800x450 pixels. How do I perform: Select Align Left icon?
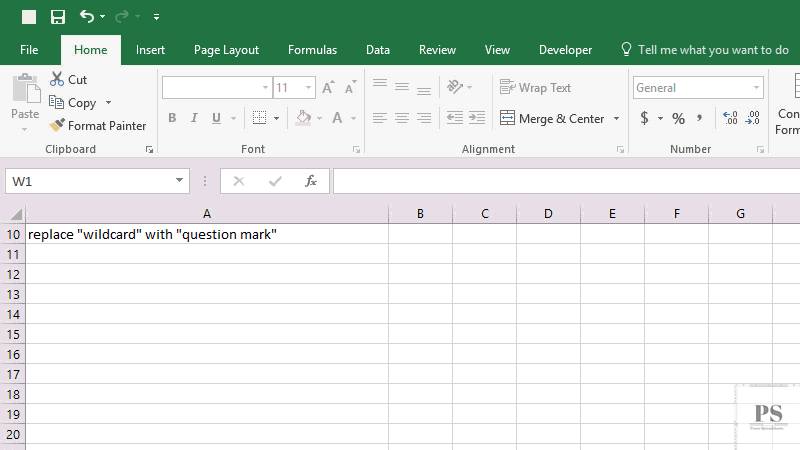(380, 118)
